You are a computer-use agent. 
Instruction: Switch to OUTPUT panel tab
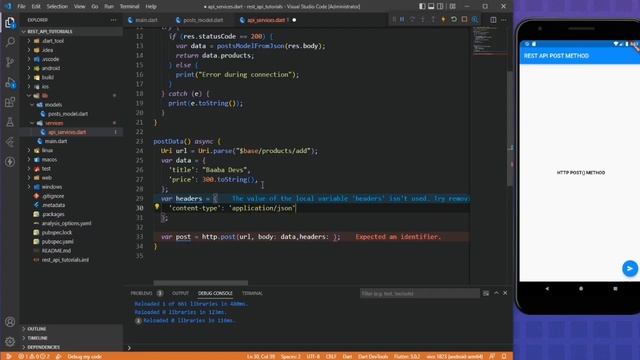pyautogui.click(x=180, y=293)
